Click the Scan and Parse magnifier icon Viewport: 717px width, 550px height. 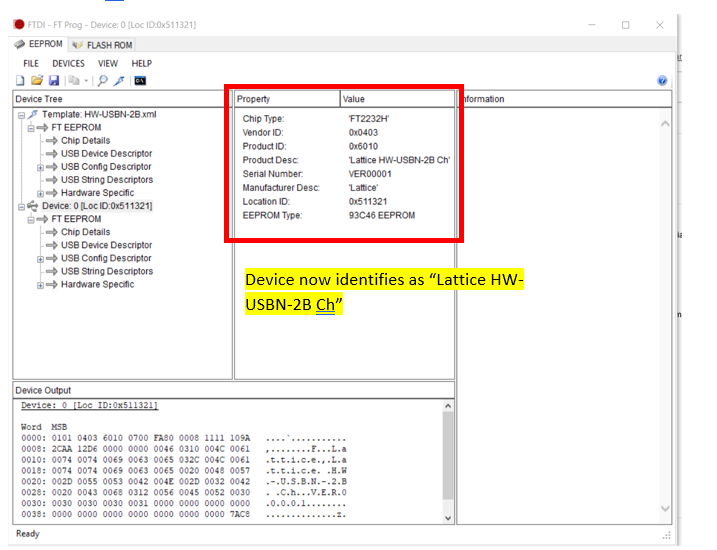103,81
